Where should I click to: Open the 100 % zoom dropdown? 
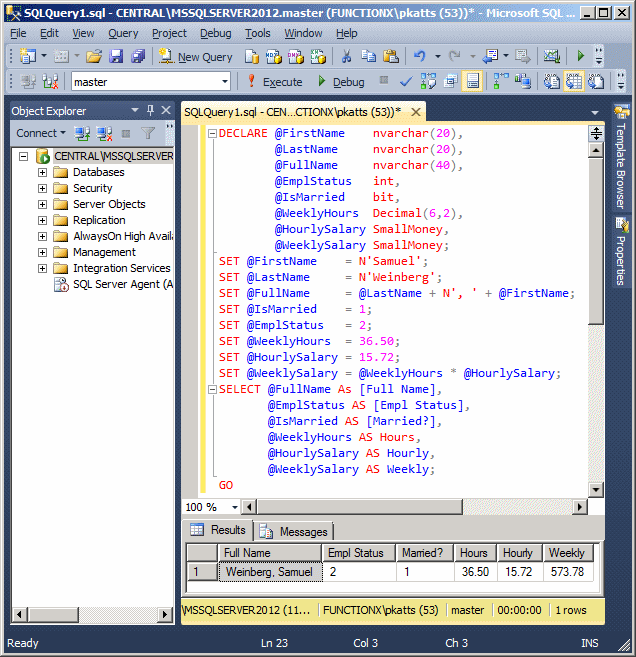[x=235, y=507]
